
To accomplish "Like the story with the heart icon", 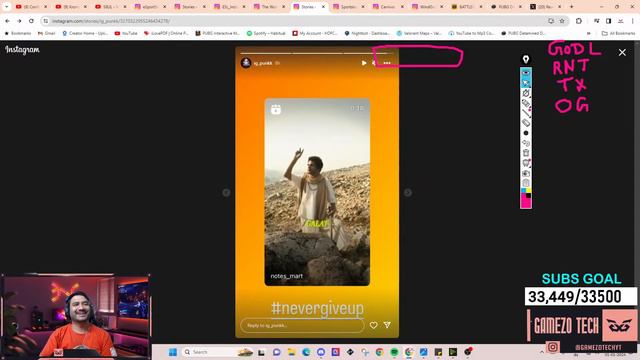I will pyautogui.click(x=373, y=325).
